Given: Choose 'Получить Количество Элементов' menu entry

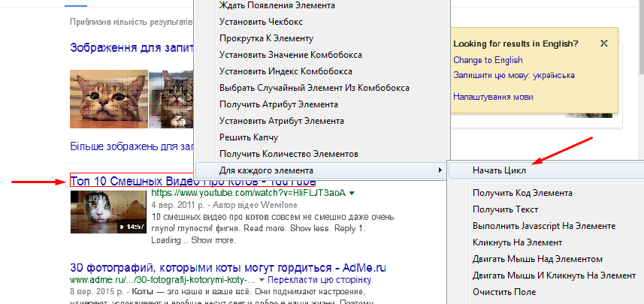Looking at the screenshot, I should (x=289, y=154).
